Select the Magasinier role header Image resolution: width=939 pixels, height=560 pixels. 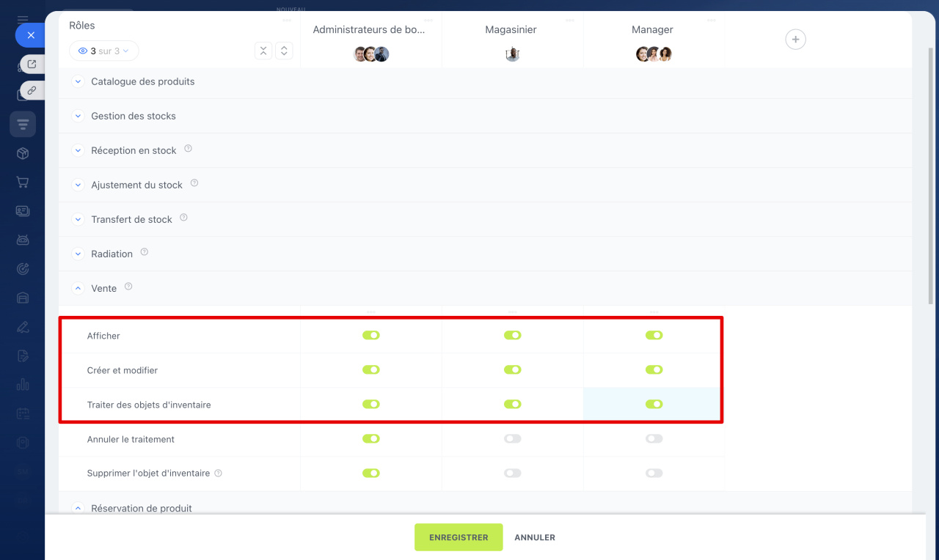(x=511, y=30)
